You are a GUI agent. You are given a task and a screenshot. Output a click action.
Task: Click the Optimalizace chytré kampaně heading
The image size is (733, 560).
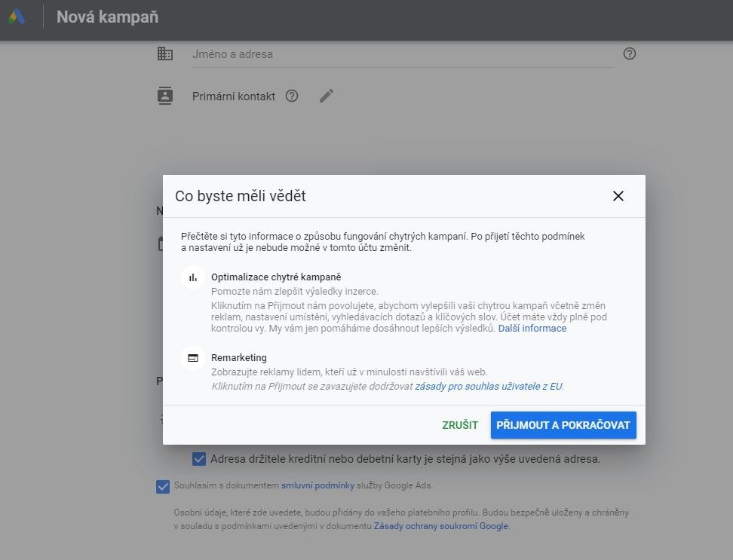coord(276,277)
